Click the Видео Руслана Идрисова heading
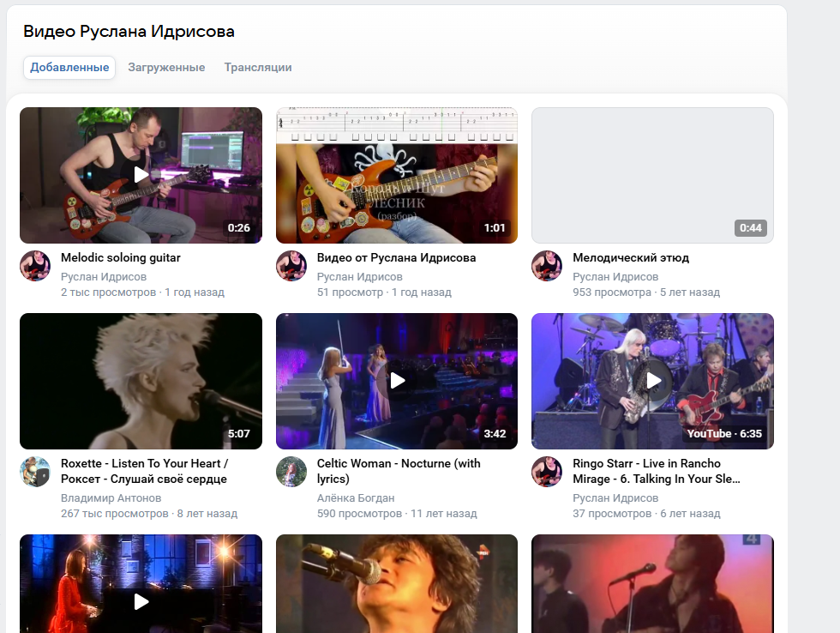The image size is (840, 633). coord(129,32)
